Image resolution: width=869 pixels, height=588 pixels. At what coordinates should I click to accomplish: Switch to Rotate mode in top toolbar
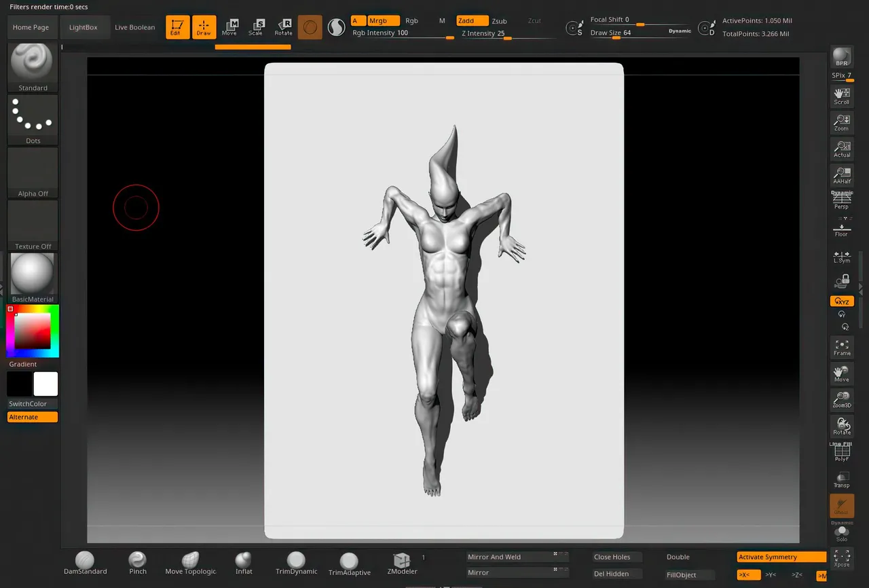click(x=283, y=27)
